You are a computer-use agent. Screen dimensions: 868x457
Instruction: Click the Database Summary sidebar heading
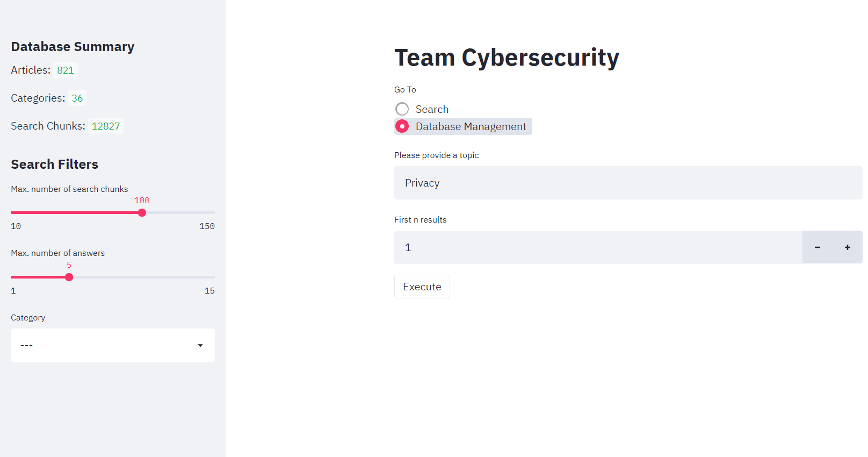tap(73, 47)
